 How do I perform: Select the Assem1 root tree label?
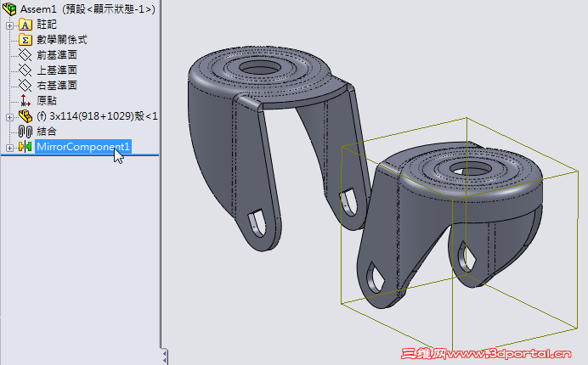click(88, 9)
